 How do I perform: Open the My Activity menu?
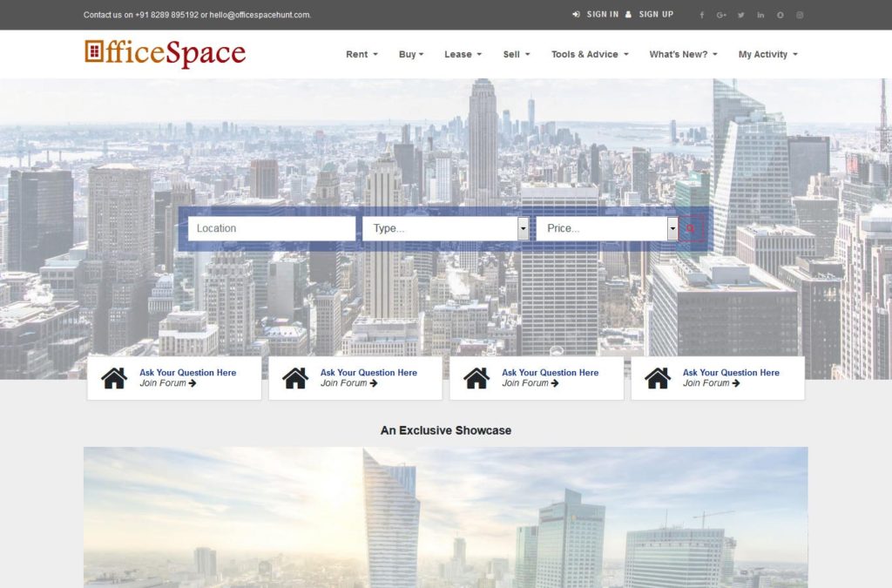click(x=767, y=54)
